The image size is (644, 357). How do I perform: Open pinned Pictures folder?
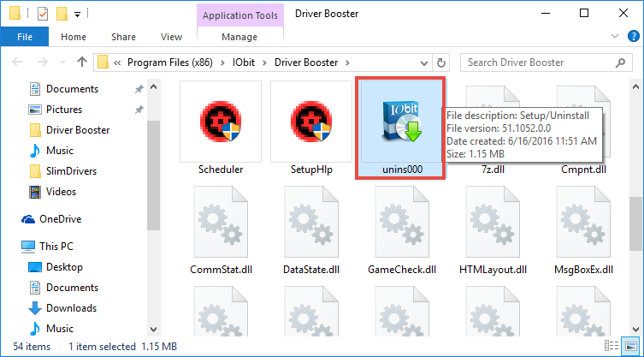point(55,110)
